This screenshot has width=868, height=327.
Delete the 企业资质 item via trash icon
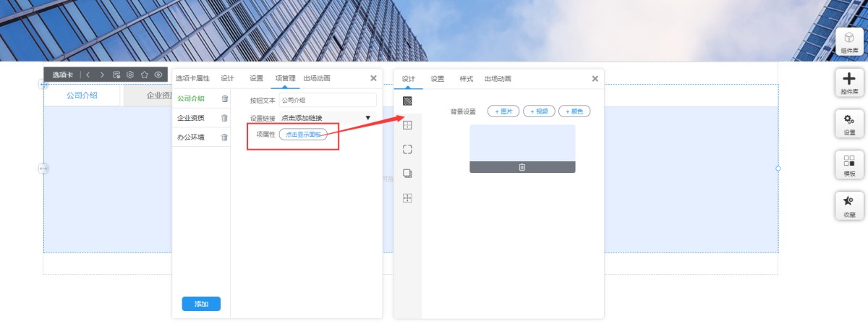click(224, 118)
